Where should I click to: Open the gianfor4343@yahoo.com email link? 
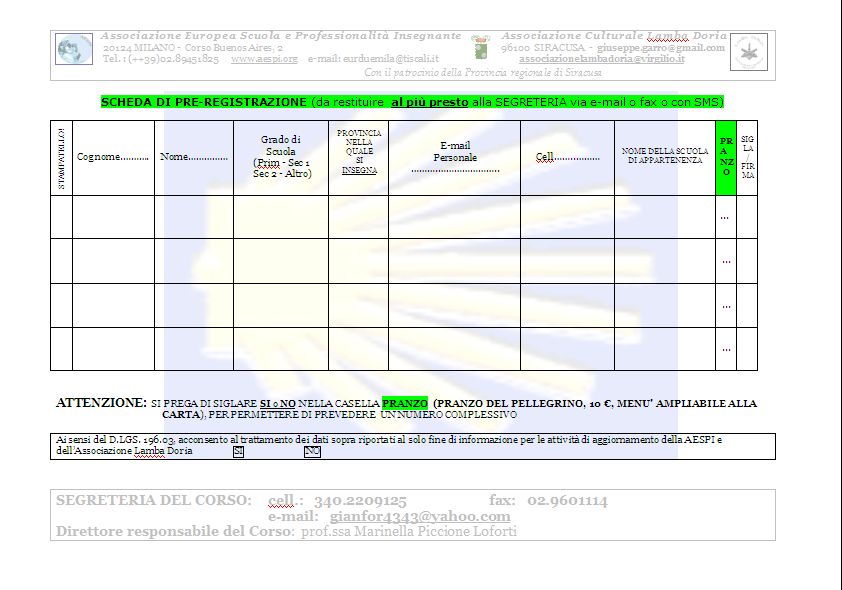[x=419, y=516]
